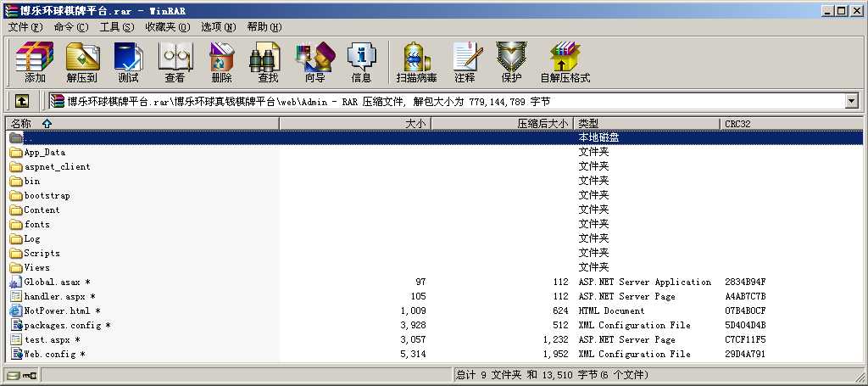
Task: Click CRC32 value 2834B94F
Action: [x=745, y=282]
